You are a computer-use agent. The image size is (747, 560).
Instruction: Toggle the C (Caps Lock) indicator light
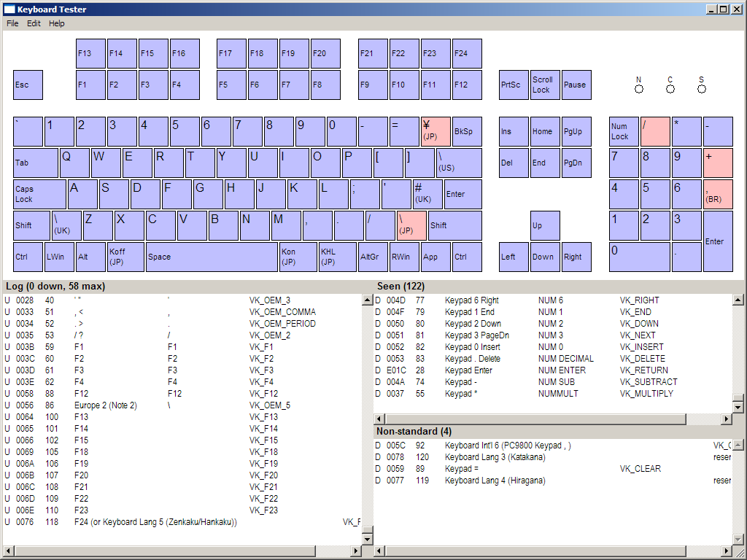click(670, 89)
